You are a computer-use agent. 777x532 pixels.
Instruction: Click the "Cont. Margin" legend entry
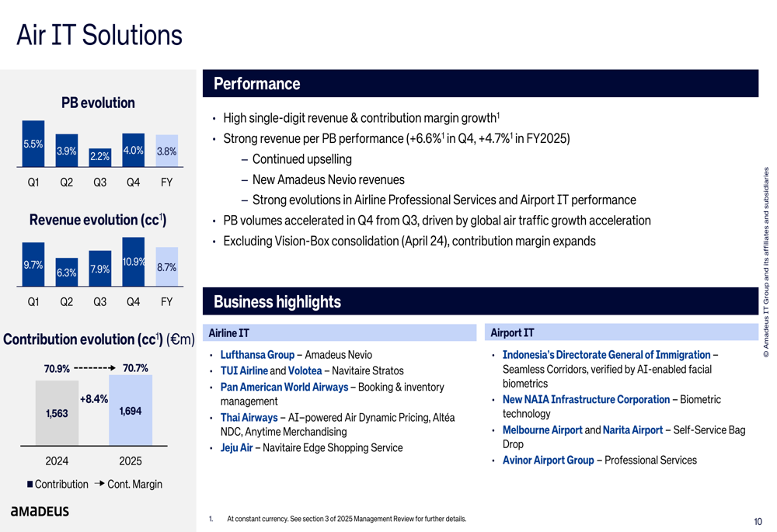tap(128, 484)
